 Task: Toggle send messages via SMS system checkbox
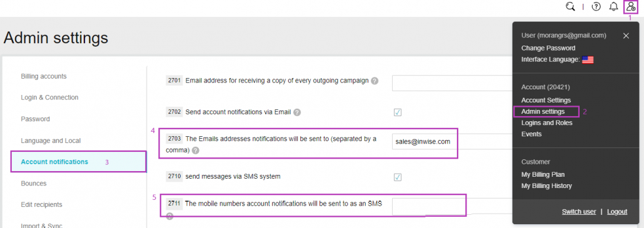(x=398, y=177)
